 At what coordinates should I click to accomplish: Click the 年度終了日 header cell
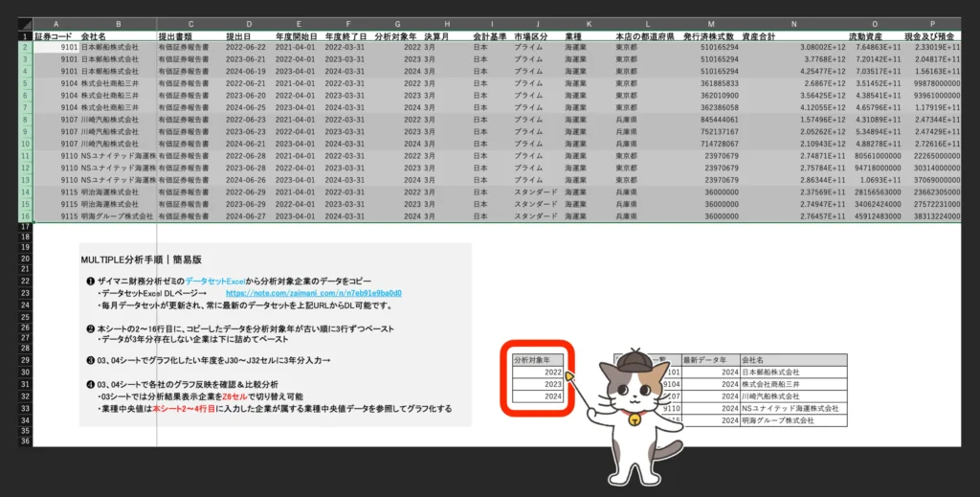tap(348, 37)
